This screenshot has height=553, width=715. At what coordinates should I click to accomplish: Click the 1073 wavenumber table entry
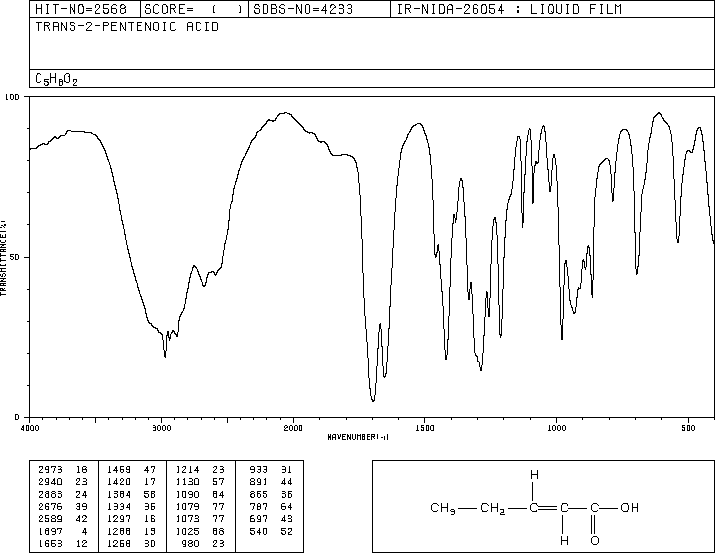187,519
